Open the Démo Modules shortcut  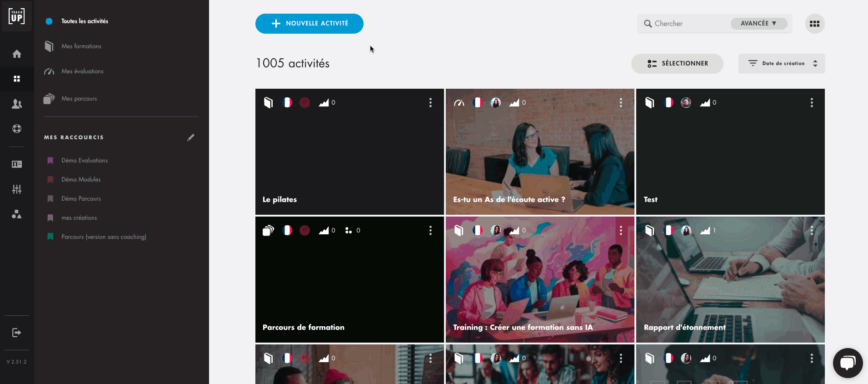tap(81, 180)
